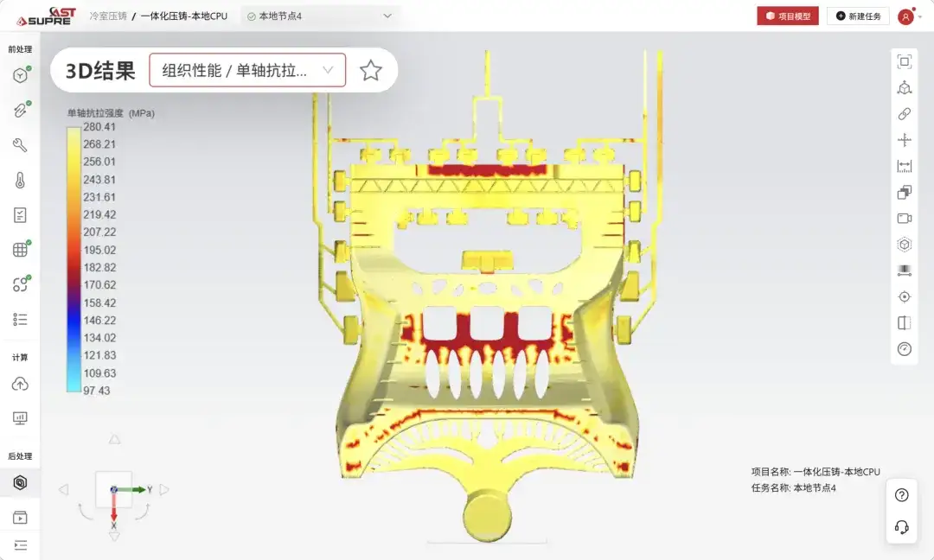Open the color gradient legend icon

coord(905,270)
